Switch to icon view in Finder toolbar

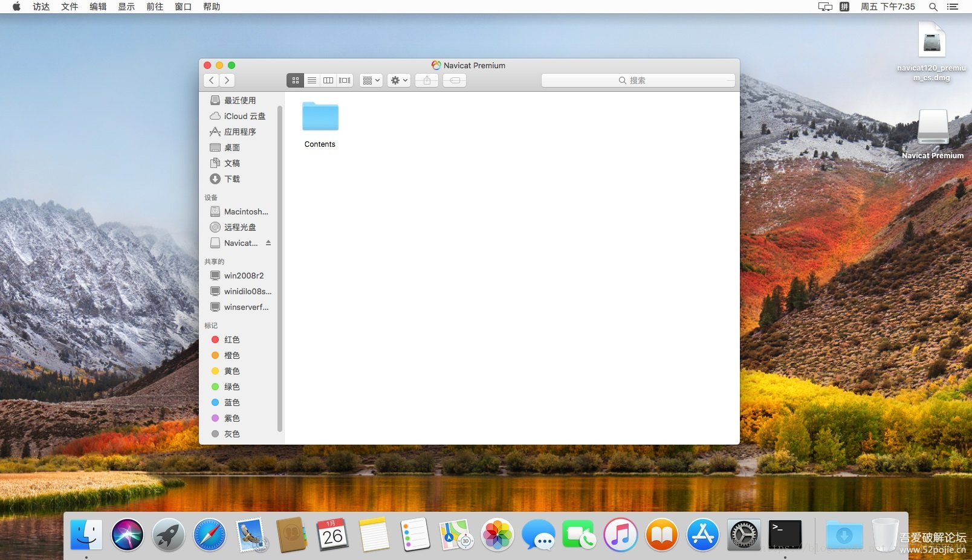295,80
